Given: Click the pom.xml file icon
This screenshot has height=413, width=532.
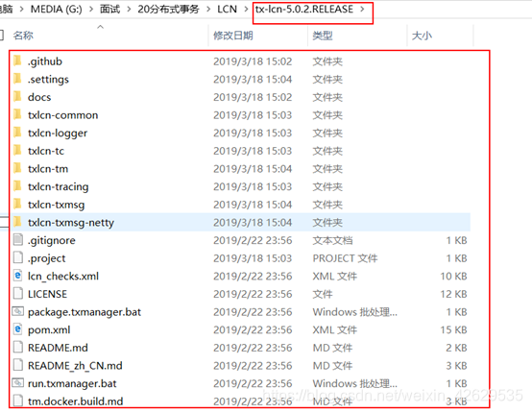Looking at the screenshot, I should [x=18, y=329].
